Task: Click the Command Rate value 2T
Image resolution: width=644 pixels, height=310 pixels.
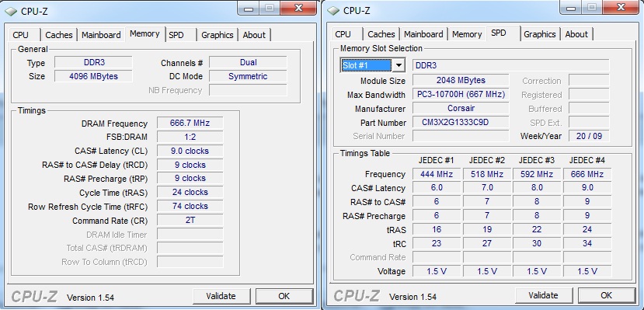Action: pyautogui.click(x=190, y=220)
